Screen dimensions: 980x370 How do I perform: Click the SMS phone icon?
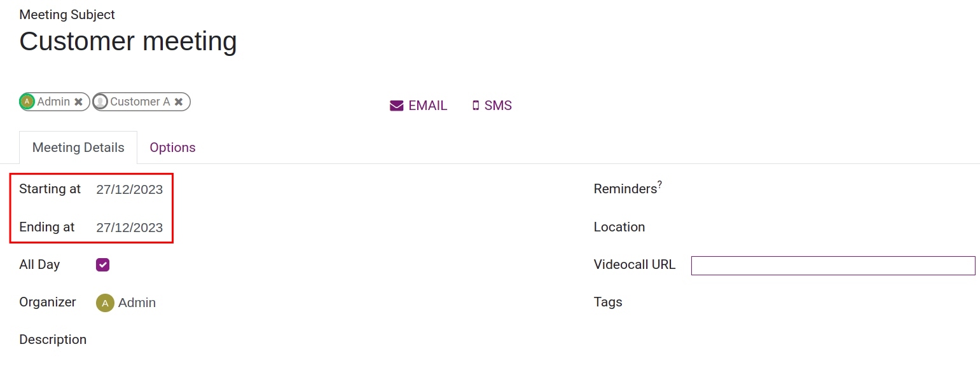click(476, 106)
